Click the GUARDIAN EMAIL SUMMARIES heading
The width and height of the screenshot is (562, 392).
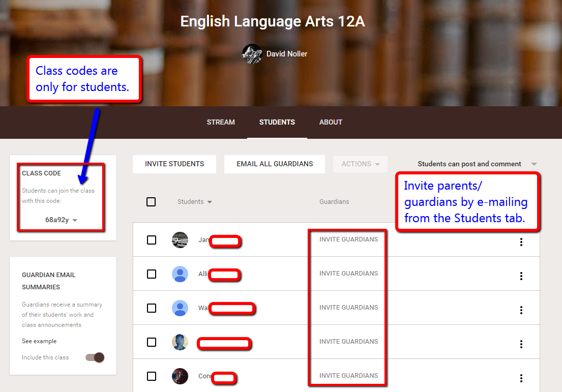coord(48,281)
